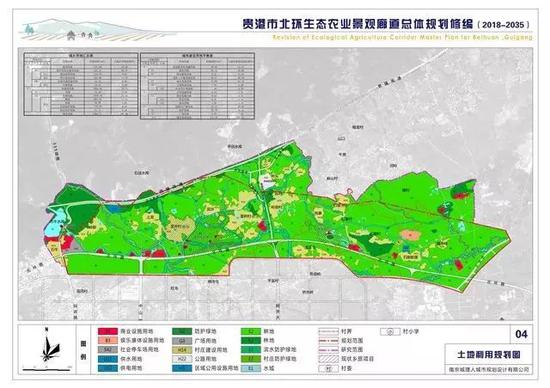Select the blue 区域公用设施用地 legend swatch

tap(182, 368)
